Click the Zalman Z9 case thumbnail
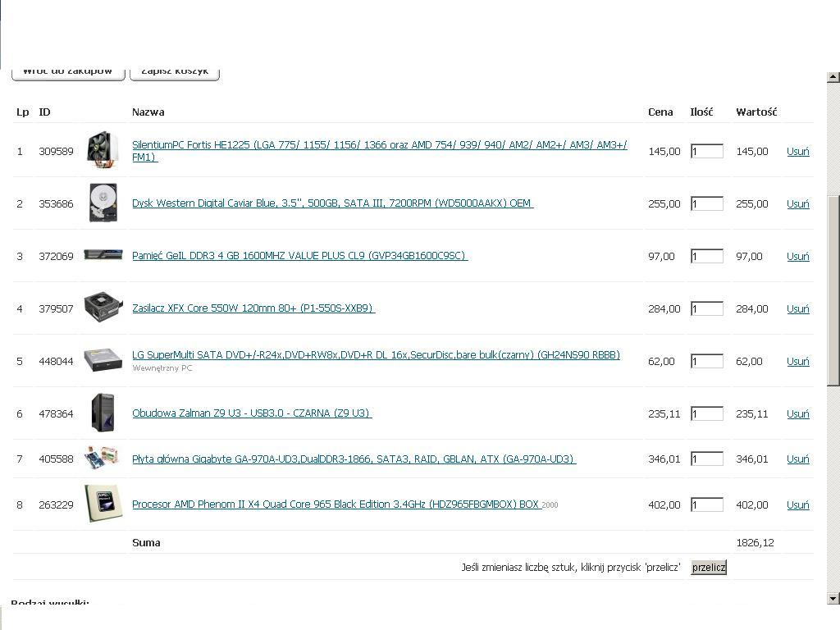This screenshot has height=630, width=840. 103,413
